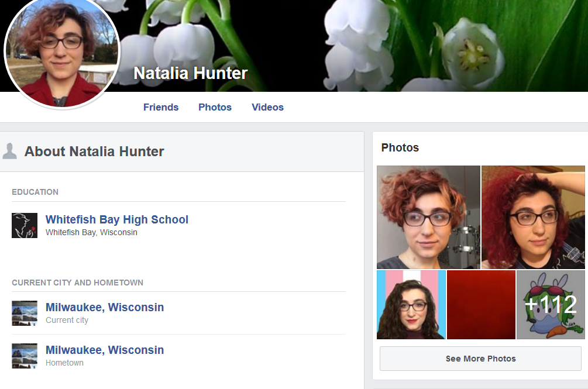
Task: Open the Friends tab
Action: click(x=161, y=107)
